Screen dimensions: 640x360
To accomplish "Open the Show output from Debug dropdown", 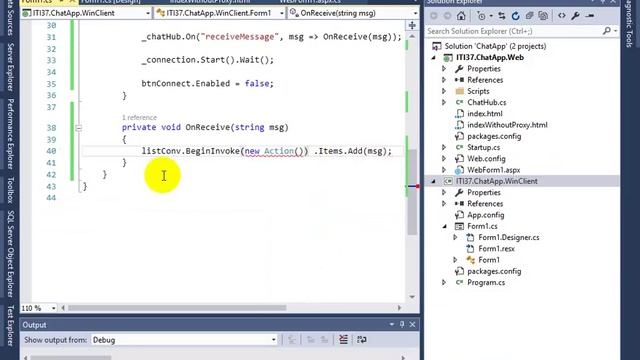I will pyautogui.click(x=273, y=340).
